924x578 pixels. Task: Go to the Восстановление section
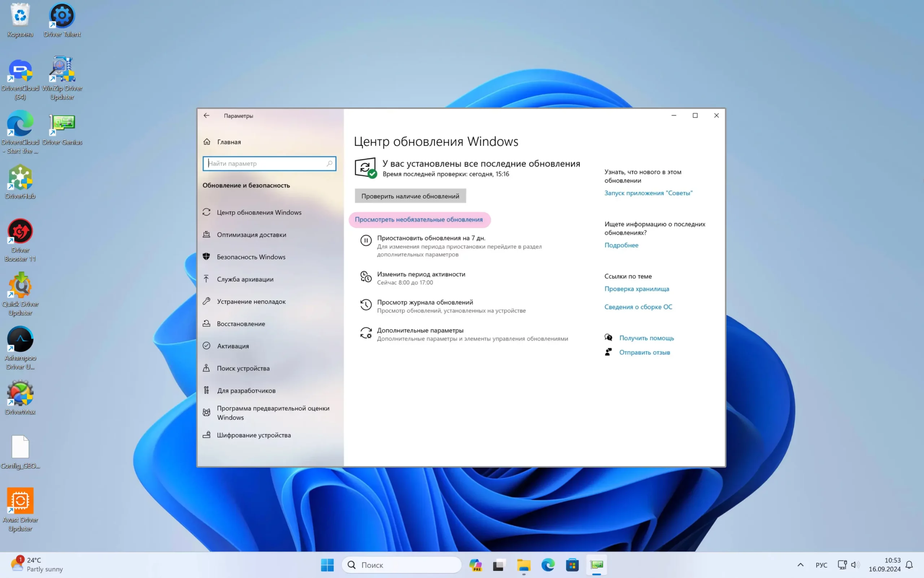click(240, 324)
